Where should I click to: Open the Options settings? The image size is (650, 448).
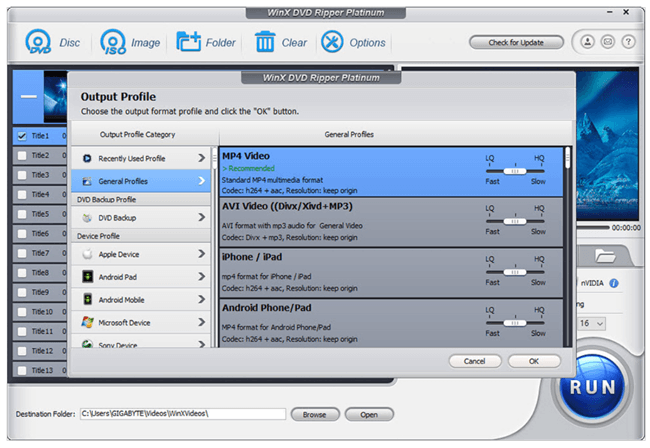(332, 41)
